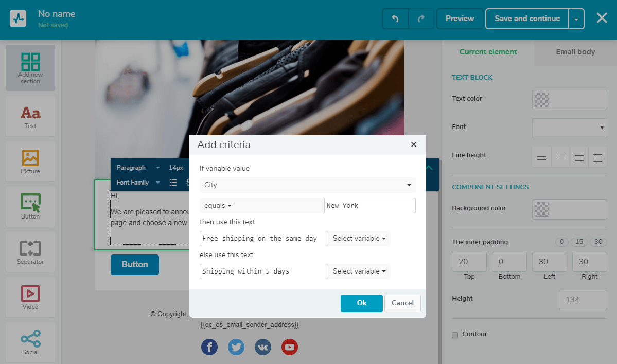Click the New York value input field
This screenshot has height=364, width=617.
tap(369, 205)
